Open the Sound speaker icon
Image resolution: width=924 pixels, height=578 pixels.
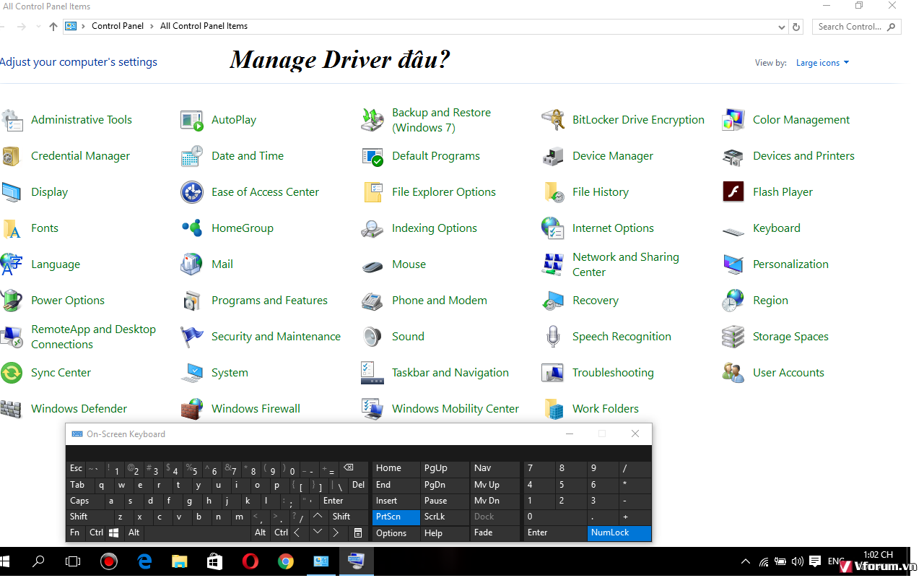pos(372,337)
